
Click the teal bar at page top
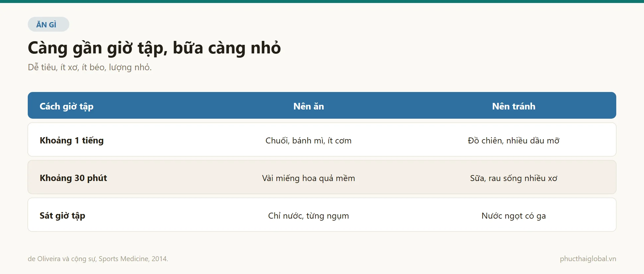click(x=322, y=1)
